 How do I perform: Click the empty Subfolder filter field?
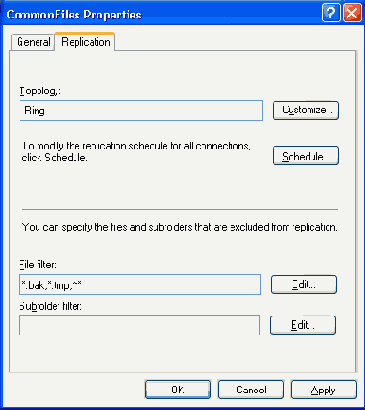[139, 325]
